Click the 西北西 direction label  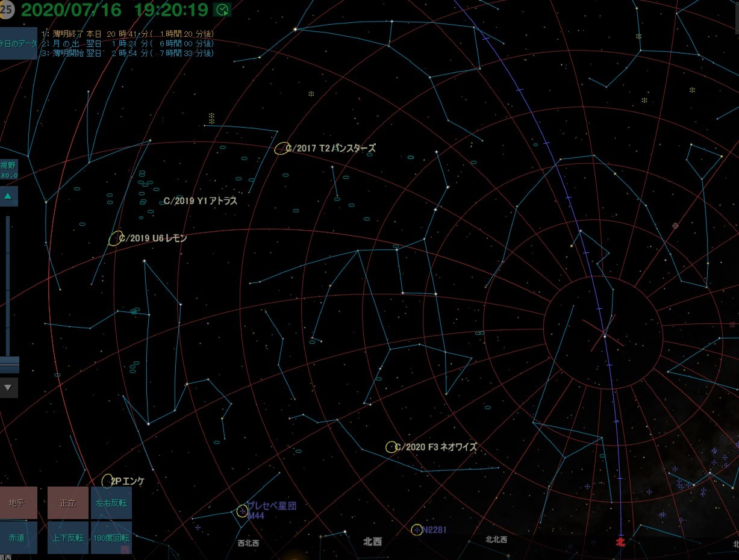(248, 543)
